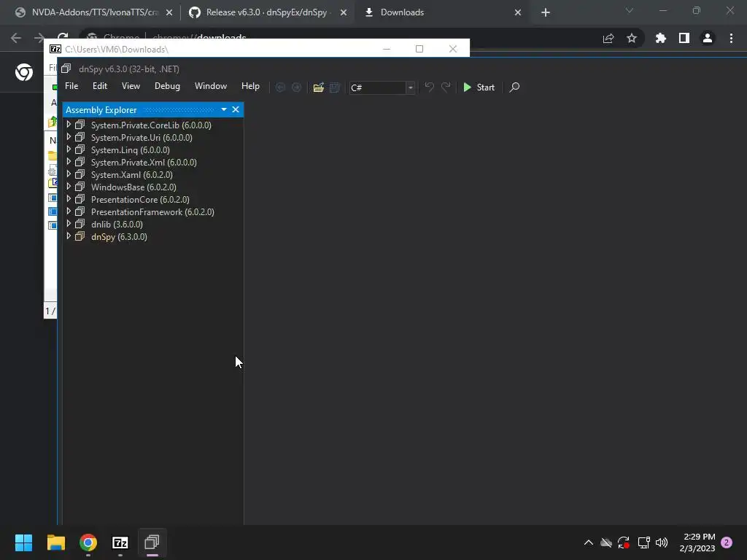The image size is (747, 560).
Task: Select dnlib (3.6.0.0) assembly
Action: [x=117, y=225]
